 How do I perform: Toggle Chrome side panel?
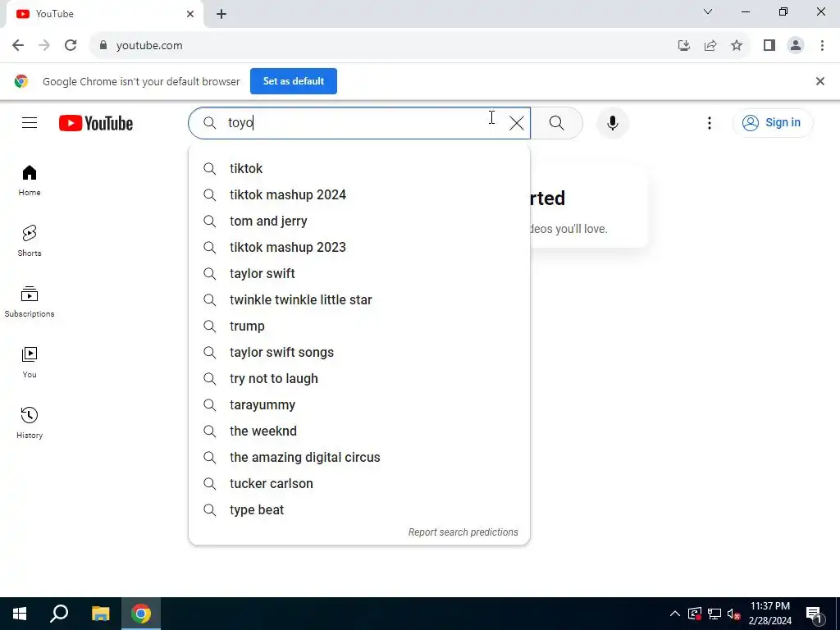(x=769, y=46)
